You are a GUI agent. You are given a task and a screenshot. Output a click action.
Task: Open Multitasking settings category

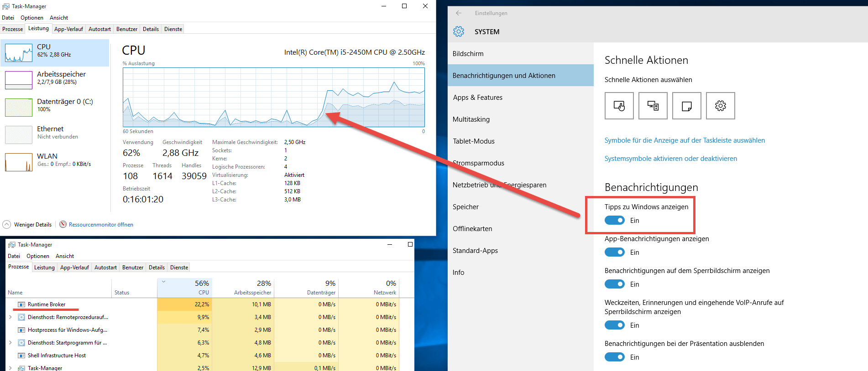tap(520, 119)
